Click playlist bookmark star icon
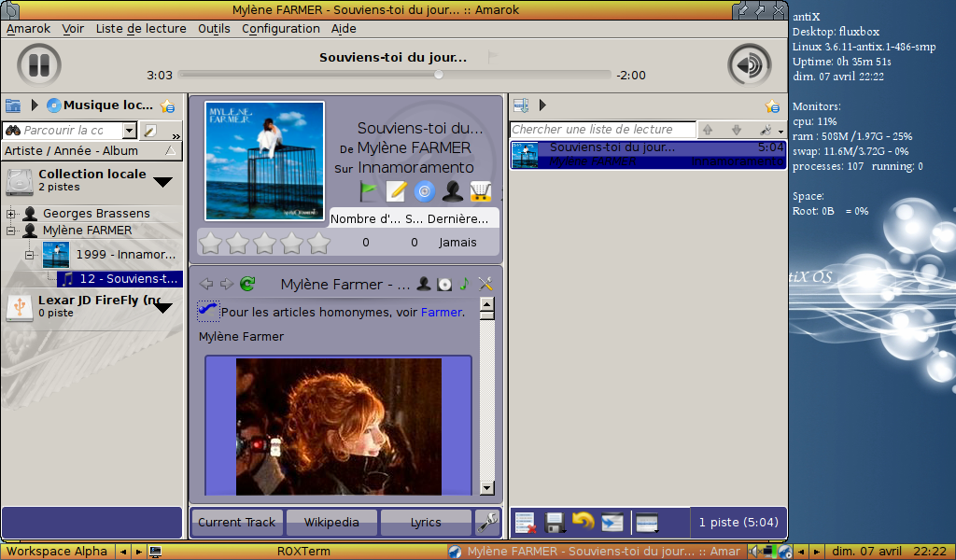Image resolution: width=956 pixels, height=560 pixels. (x=772, y=106)
